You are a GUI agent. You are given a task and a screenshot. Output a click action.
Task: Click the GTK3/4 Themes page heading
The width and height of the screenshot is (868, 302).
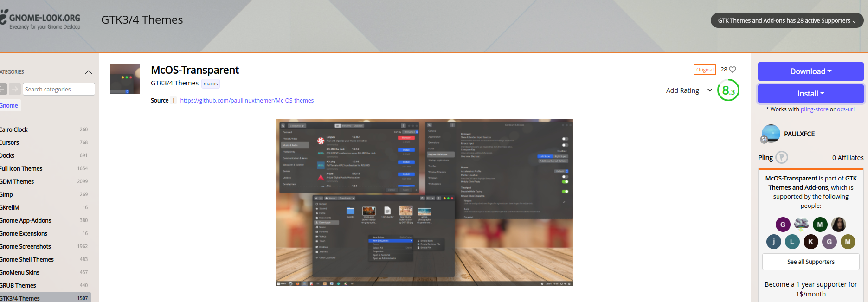pos(142,20)
